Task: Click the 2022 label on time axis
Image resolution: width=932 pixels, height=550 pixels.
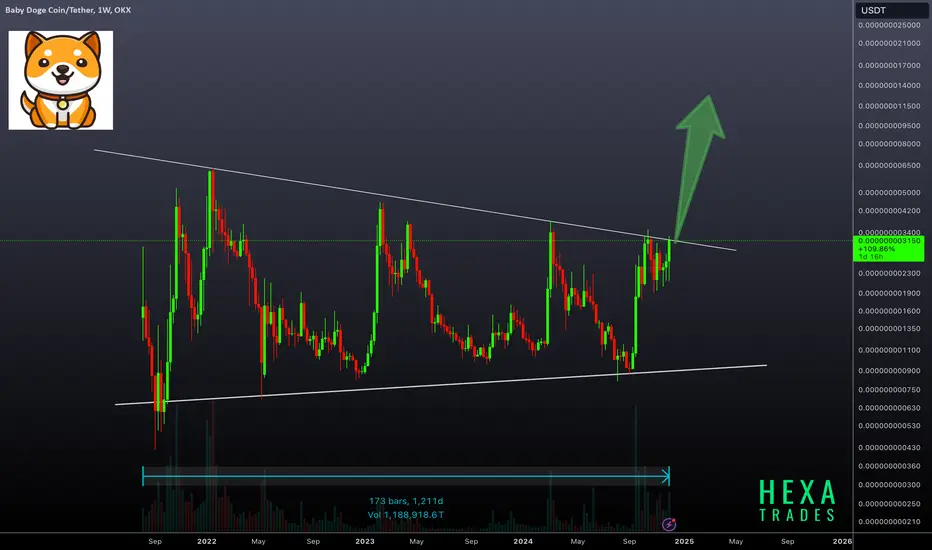Action: coord(207,541)
